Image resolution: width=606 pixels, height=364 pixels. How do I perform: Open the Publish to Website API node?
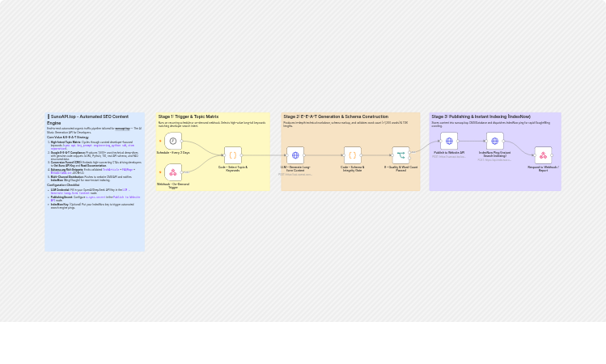tap(449, 141)
